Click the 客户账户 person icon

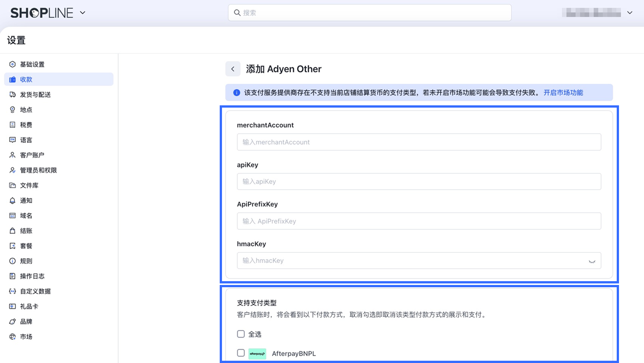(13, 155)
